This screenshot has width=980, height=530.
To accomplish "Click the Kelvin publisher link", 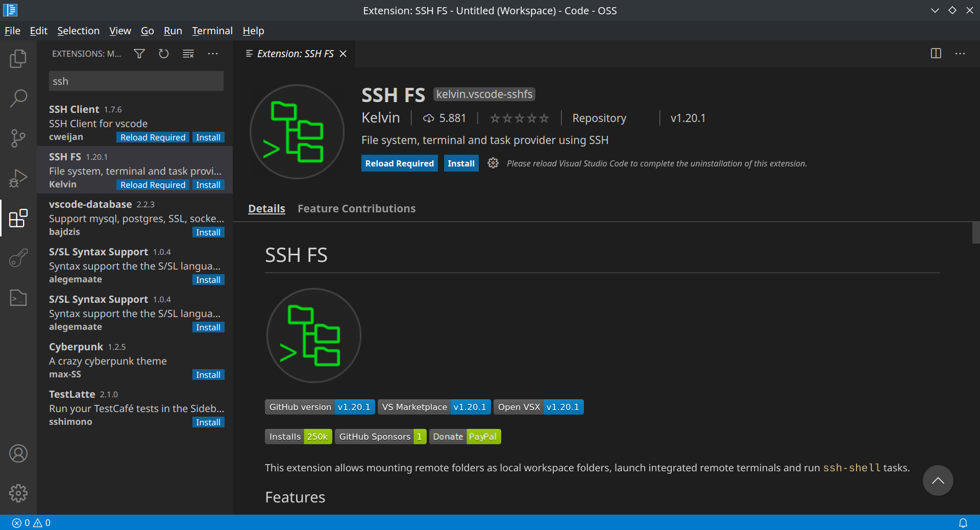I will [380, 118].
